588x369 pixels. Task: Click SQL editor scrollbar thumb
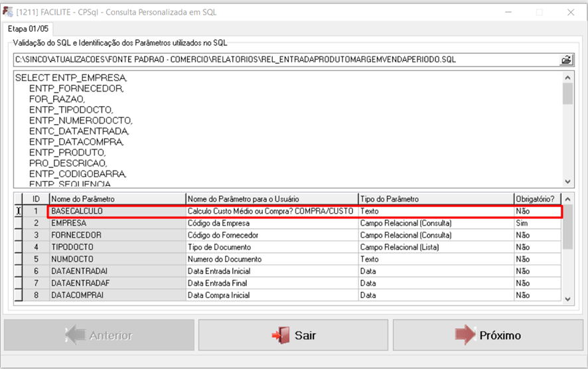click(x=567, y=94)
